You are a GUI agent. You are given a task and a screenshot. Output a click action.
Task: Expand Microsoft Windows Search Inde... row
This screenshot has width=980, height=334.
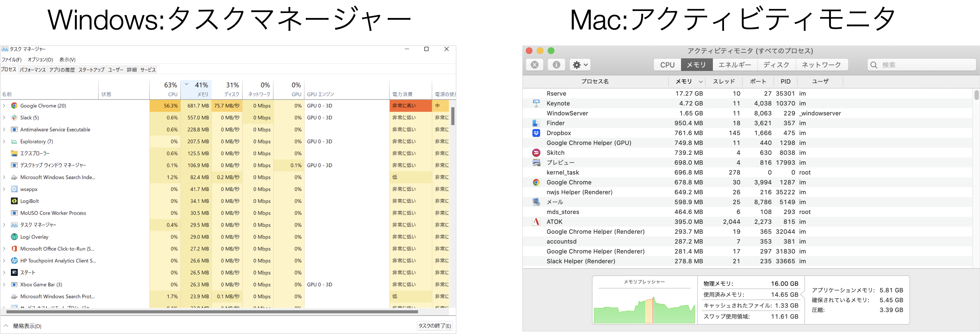[4, 177]
